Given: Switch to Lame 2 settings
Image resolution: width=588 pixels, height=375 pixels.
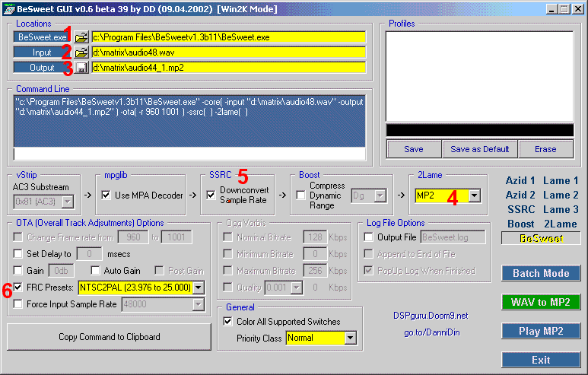Looking at the screenshot, I should point(561,195).
